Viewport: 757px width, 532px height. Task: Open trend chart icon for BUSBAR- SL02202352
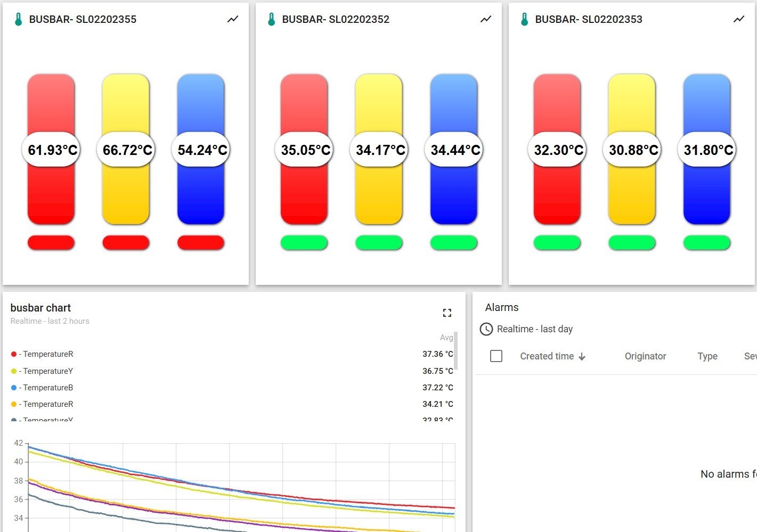click(x=486, y=19)
